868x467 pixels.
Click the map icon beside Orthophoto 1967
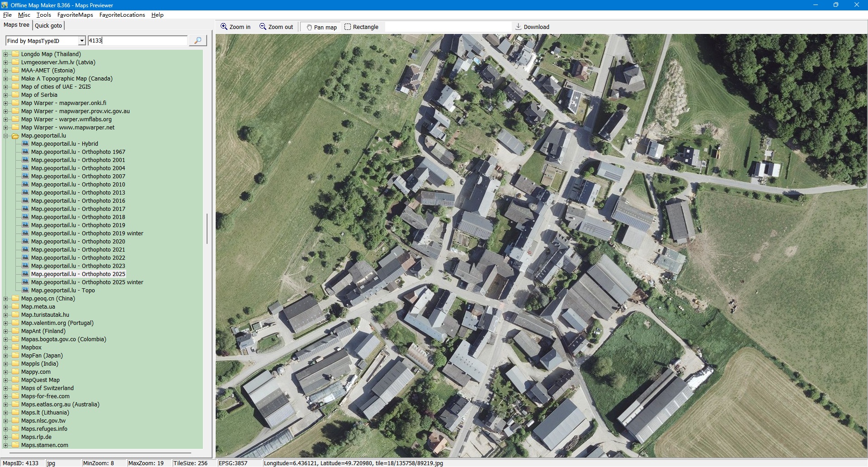point(26,152)
